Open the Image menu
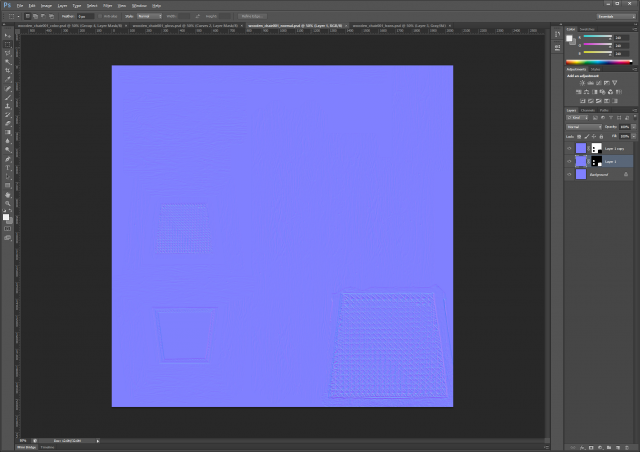This screenshot has width=640, height=452. tap(46, 6)
